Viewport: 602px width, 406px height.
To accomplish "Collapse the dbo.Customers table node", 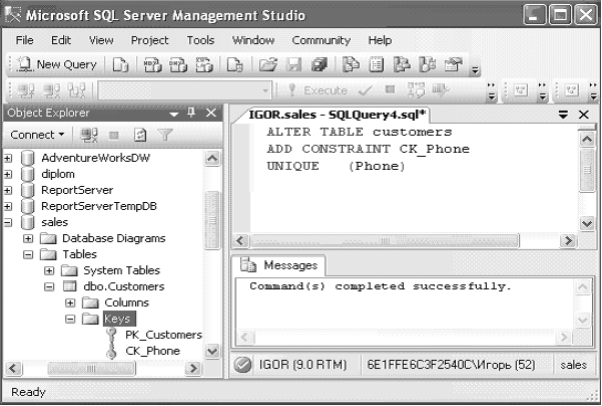I will 49,287.
